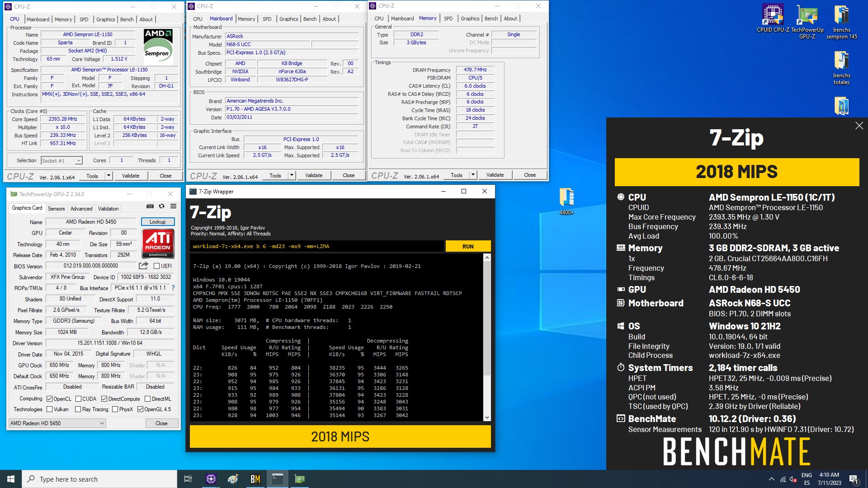Toggle DirectML checkbox
The image size is (868, 488).
point(147,399)
